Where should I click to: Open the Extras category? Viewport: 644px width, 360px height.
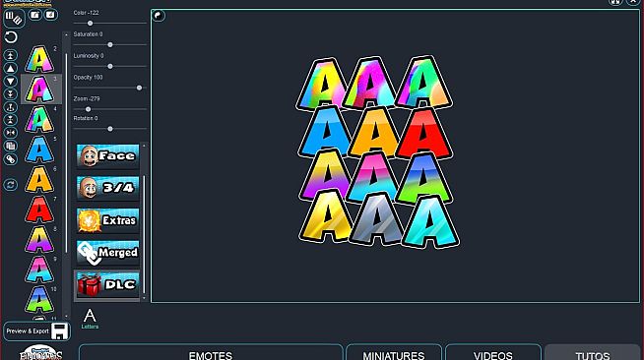pyautogui.click(x=107, y=220)
